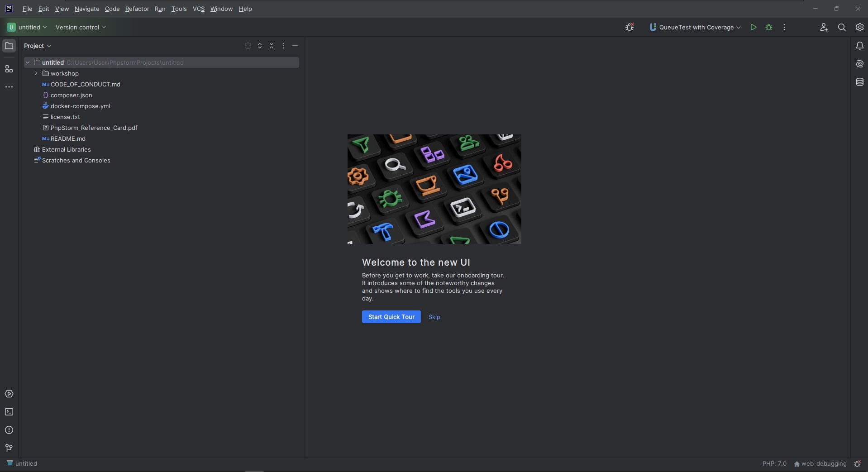Click the Start Quick Tour button
The height and width of the screenshot is (472, 868).
click(391, 317)
